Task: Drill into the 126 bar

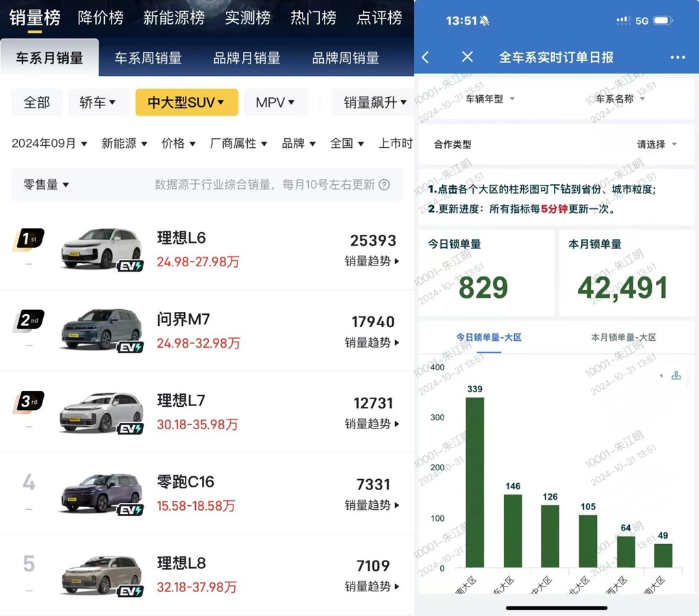Action: click(550, 536)
